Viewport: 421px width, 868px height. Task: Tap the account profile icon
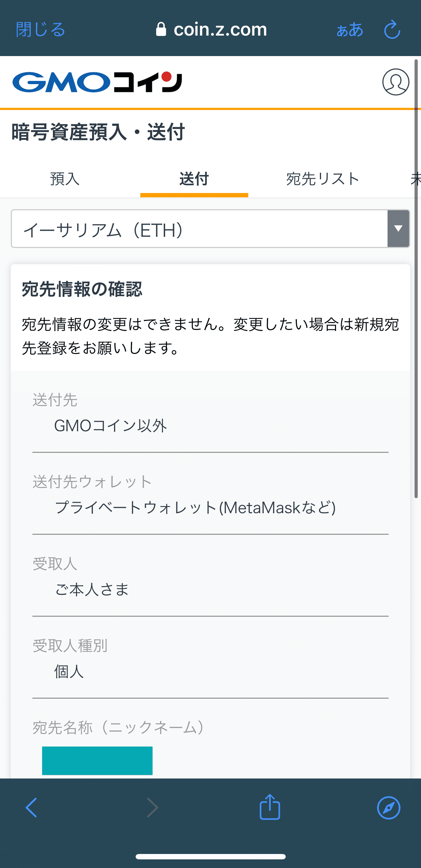coord(395,82)
